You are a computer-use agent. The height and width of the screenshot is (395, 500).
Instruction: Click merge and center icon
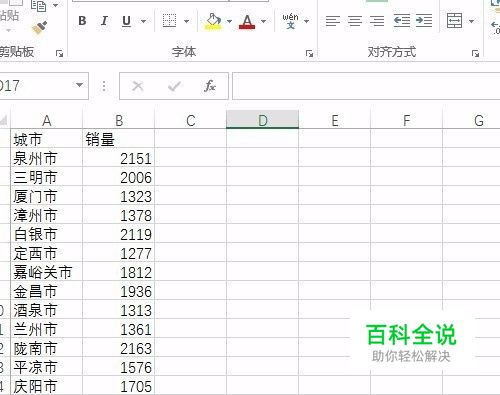click(455, 21)
